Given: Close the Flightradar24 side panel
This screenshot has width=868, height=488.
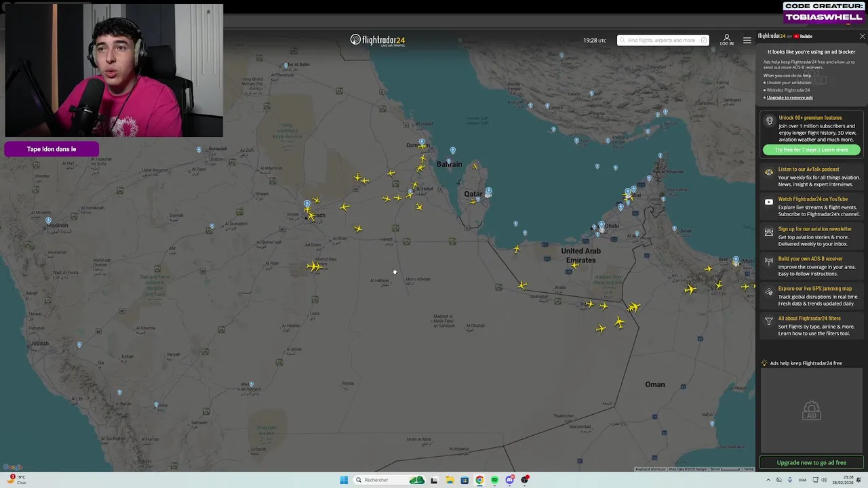Looking at the screenshot, I should click(862, 36).
